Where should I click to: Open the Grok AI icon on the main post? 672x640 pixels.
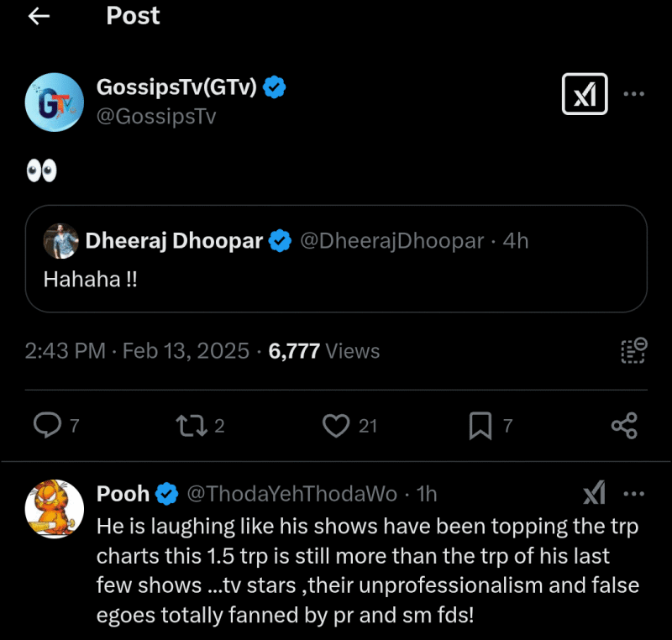click(x=584, y=95)
